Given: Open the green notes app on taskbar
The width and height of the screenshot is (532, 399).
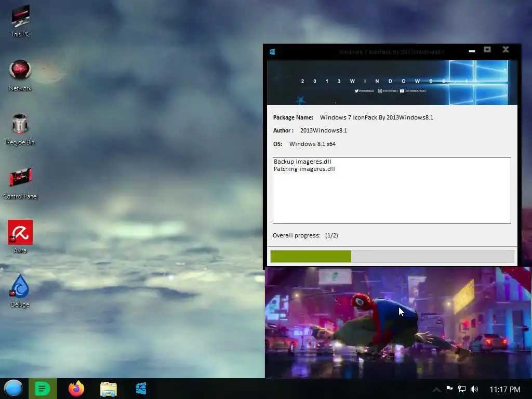Looking at the screenshot, I should tap(43, 389).
